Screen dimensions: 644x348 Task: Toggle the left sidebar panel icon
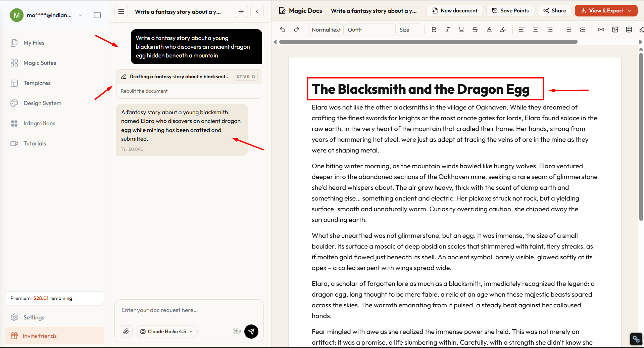[97, 15]
